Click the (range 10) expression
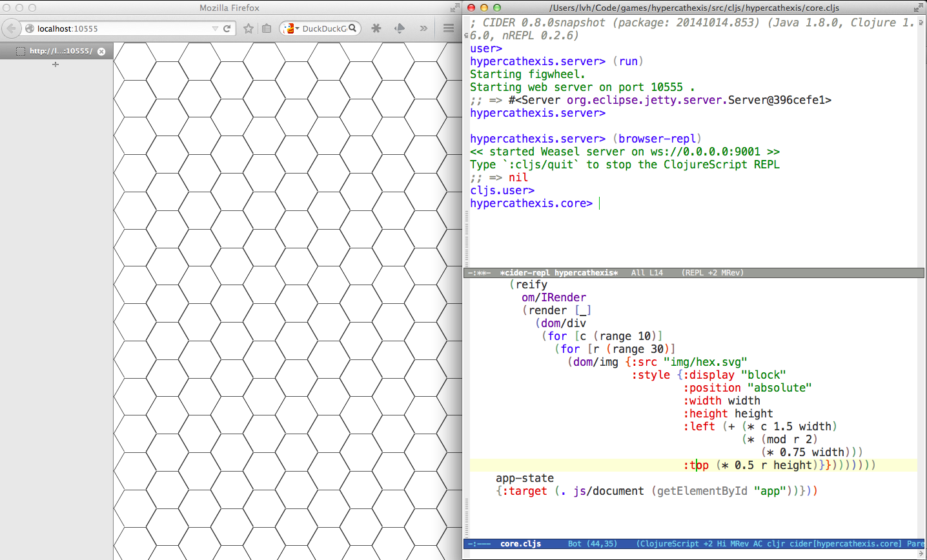 pos(625,336)
